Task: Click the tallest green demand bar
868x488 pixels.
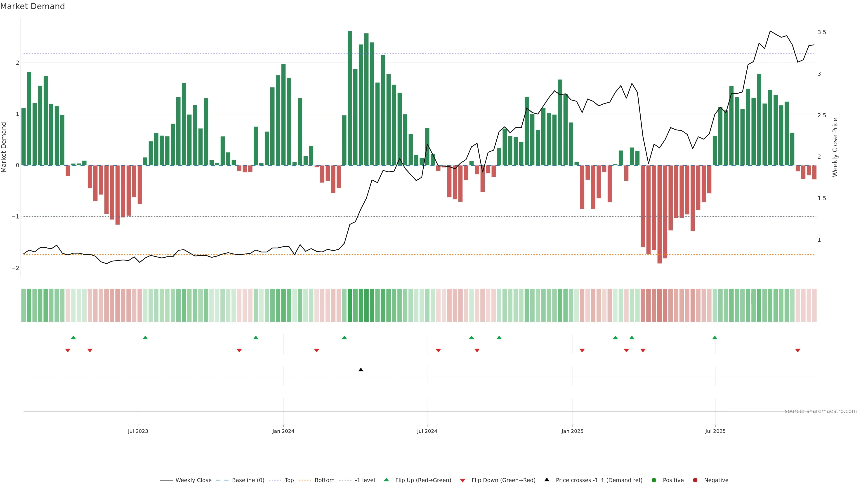Action: pyautogui.click(x=350, y=98)
